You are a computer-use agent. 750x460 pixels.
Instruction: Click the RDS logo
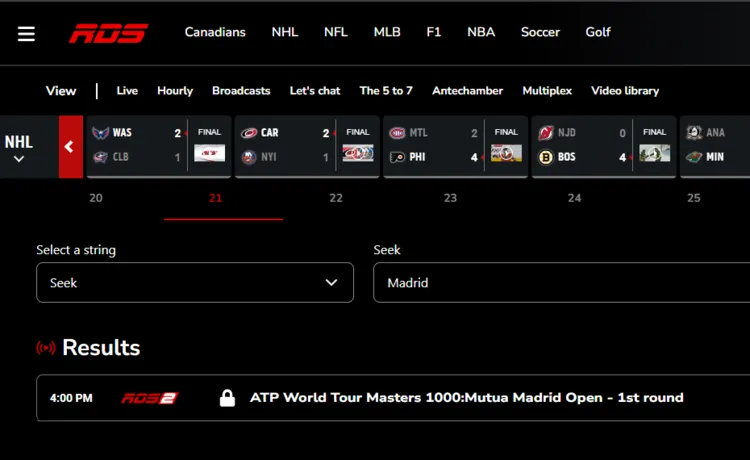pos(109,33)
